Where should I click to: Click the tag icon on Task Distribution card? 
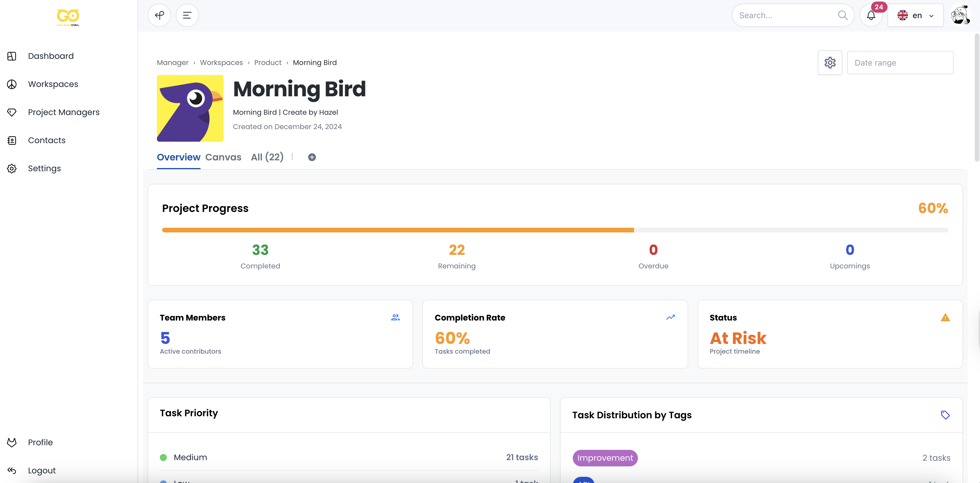(946, 415)
